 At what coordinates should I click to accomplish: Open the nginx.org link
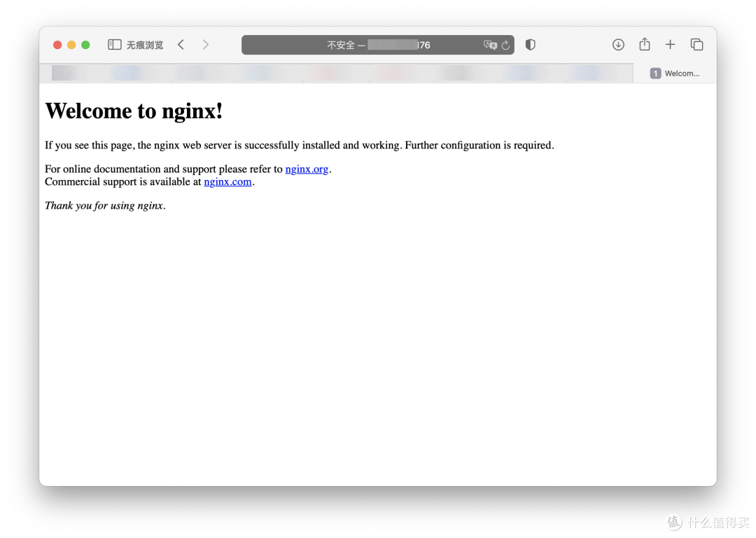(307, 169)
